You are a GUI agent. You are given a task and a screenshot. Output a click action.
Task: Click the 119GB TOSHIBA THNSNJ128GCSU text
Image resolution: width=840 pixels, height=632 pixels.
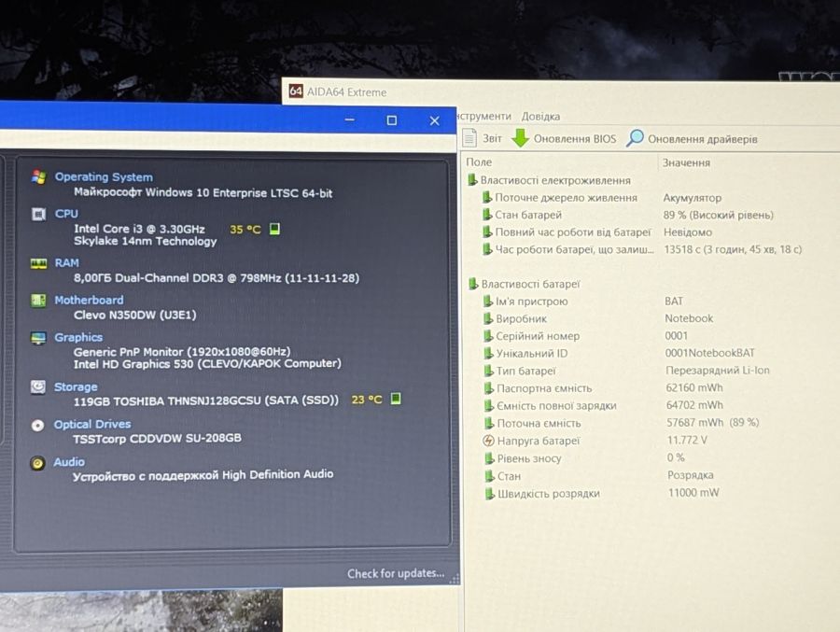[x=167, y=401]
